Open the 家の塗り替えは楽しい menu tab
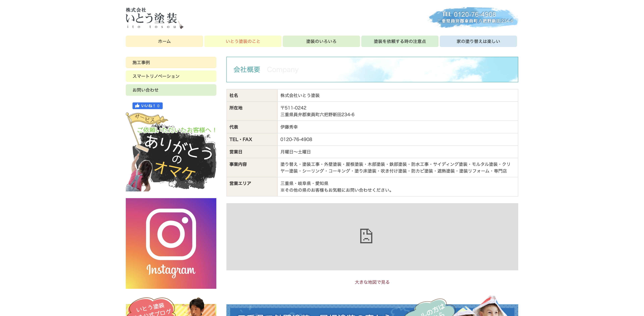This screenshot has height=316, width=644. click(x=478, y=41)
